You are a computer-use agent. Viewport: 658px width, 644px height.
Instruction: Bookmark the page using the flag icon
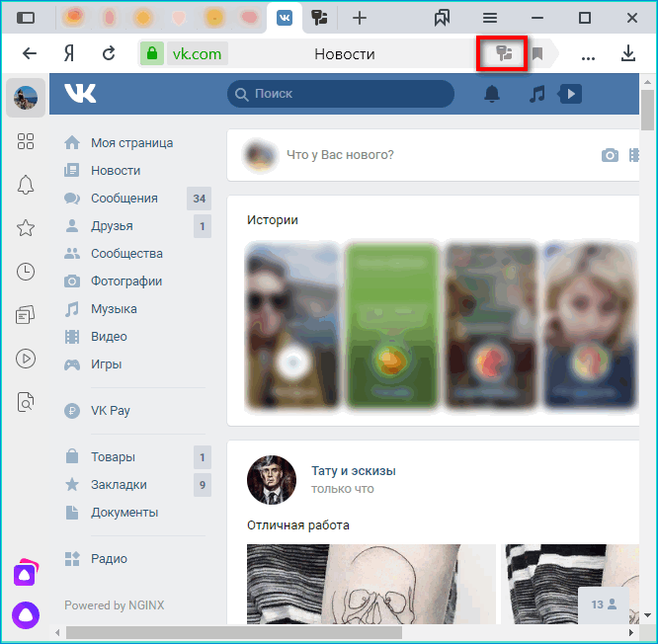(x=537, y=54)
